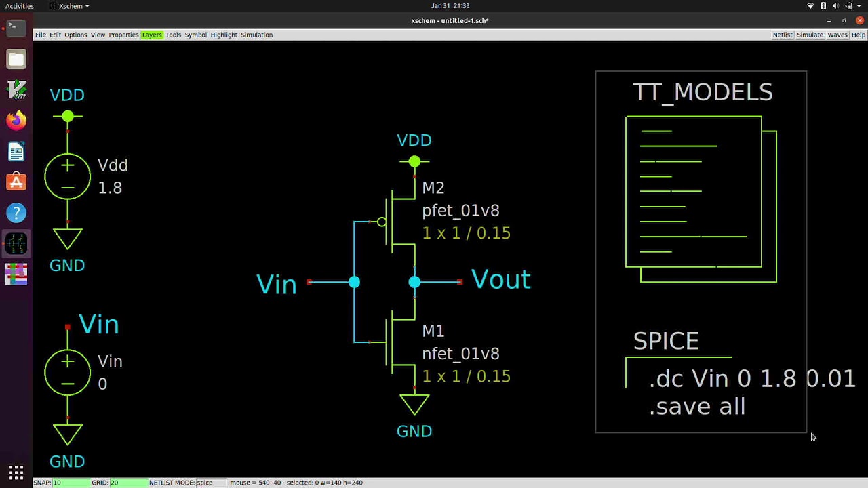Select the .dc Vin 0 1.8 0.01 text
Screen dimensions: 868x488
pyautogui.click(x=752, y=378)
